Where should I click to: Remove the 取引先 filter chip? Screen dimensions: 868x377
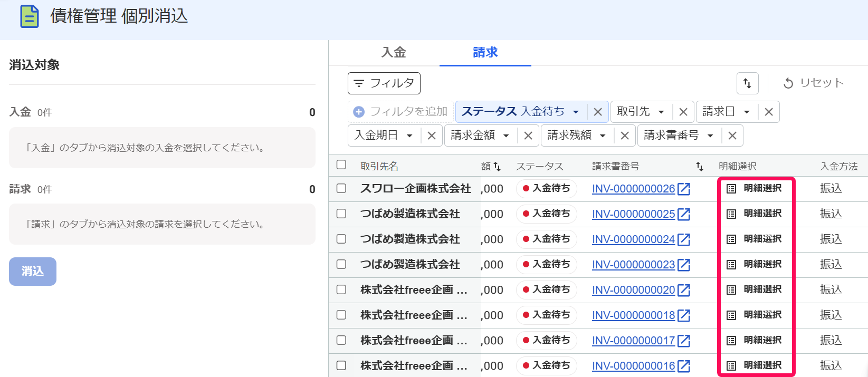coord(683,112)
